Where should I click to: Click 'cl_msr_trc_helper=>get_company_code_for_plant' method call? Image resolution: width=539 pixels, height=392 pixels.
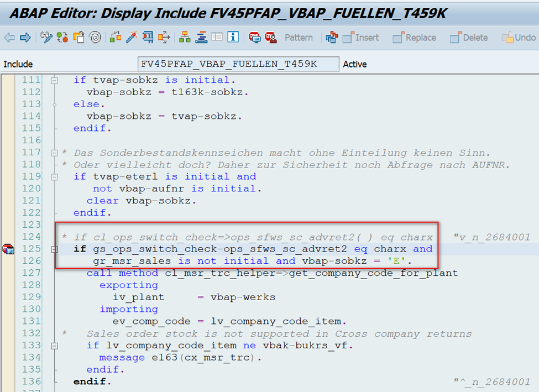pyautogui.click(x=311, y=273)
